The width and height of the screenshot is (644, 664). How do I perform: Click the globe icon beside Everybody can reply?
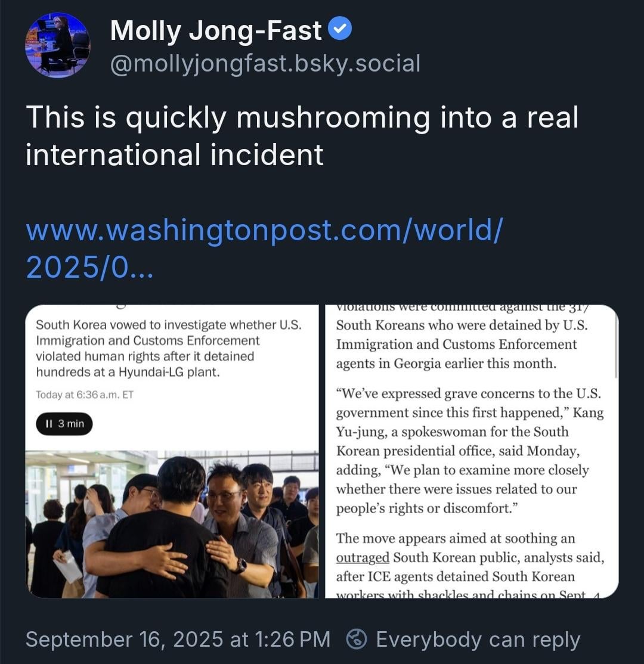coord(357,639)
